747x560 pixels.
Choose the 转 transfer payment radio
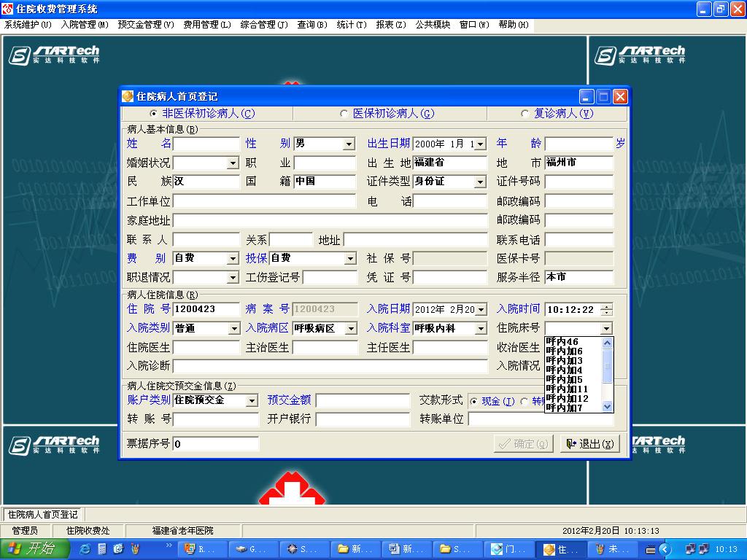tap(524, 402)
